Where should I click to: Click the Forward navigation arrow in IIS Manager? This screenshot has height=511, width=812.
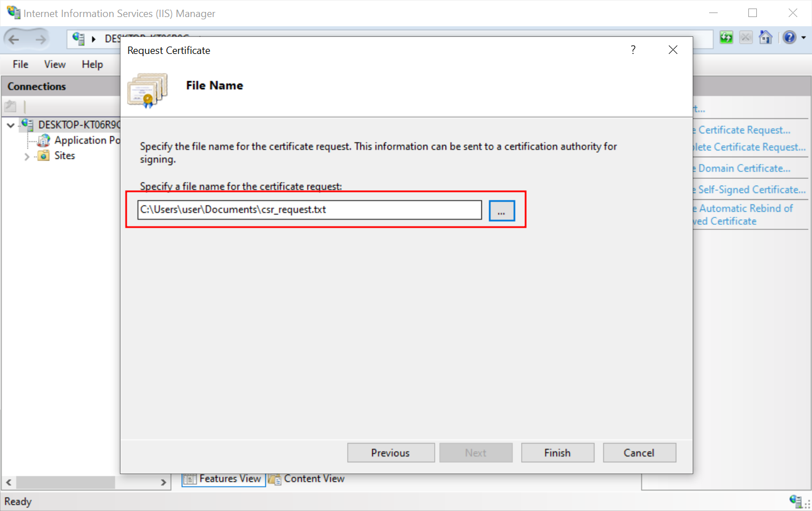(40, 39)
